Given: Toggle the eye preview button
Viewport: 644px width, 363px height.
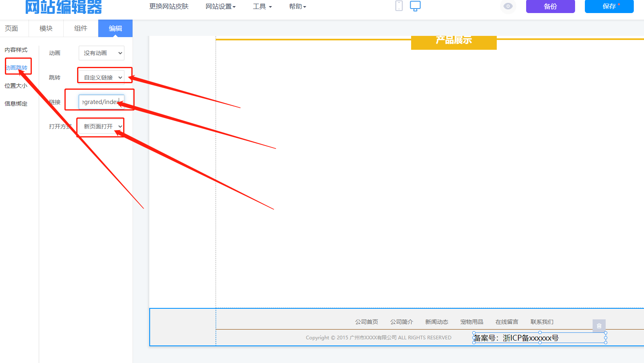Looking at the screenshot, I should pos(508,6).
